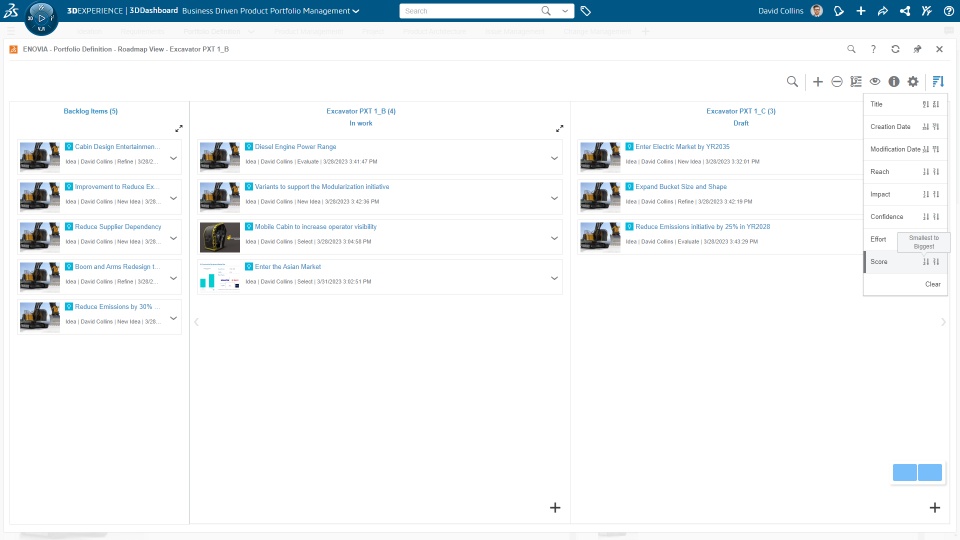
Task: Open Backlog Items (5) column header link
Action: [x=91, y=111]
